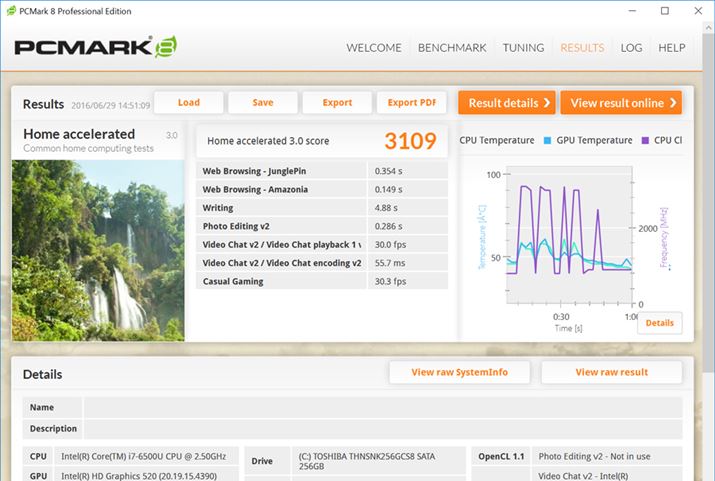Click the 0.149 s value
Screen dimensions: 715x481
pyautogui.click(x=389, y=189)
